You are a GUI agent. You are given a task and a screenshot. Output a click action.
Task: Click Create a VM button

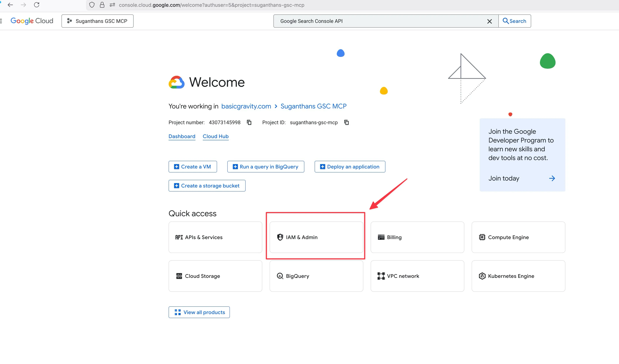pyautogui.click(x=193, y=167)
